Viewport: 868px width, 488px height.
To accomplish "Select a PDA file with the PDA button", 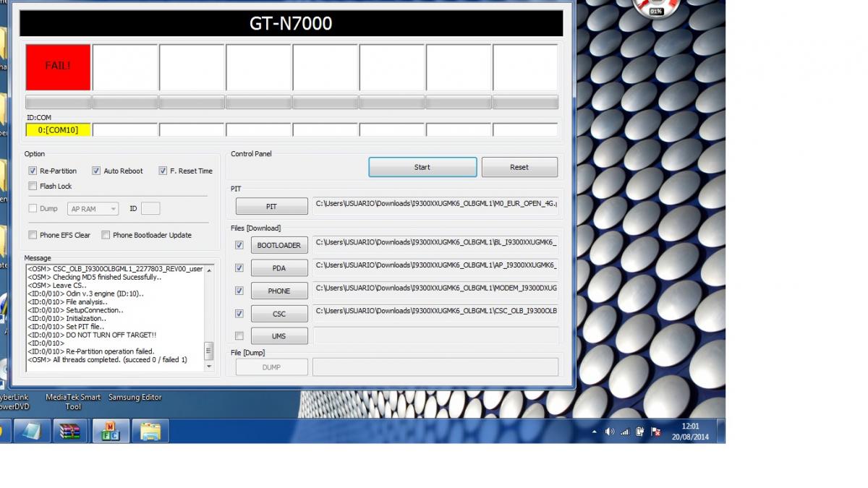I will click(279, 268).
